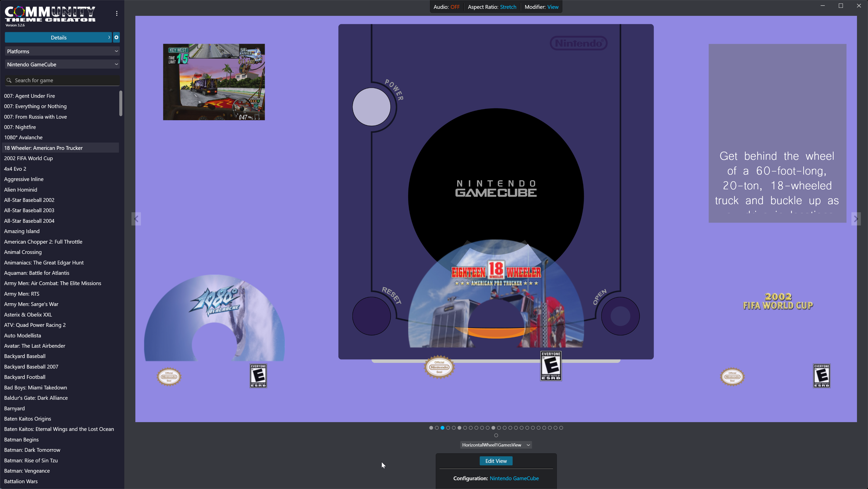
Task: Select the first view pagination dot
Action: tap(431, 428)
